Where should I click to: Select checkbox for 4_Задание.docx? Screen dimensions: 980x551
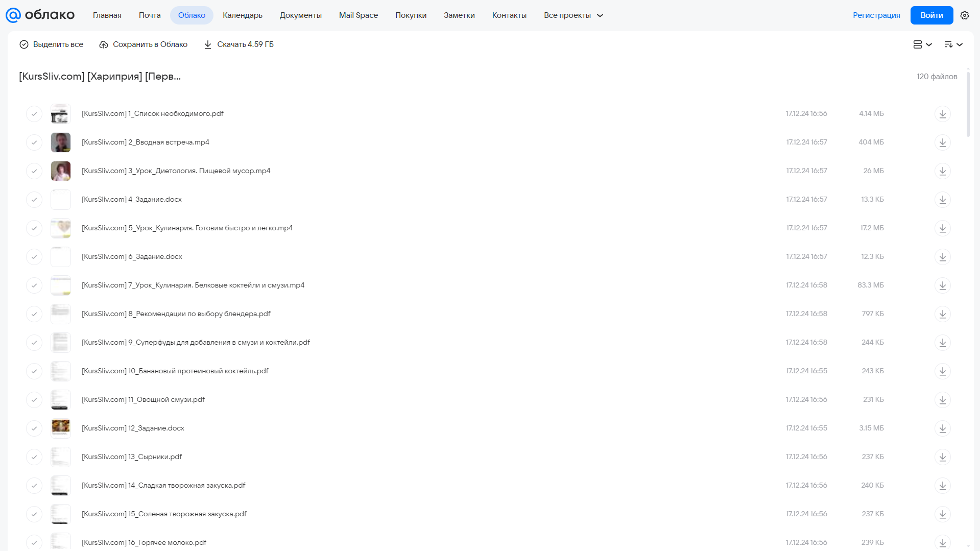pyautogui.click(x=34, y=199)
